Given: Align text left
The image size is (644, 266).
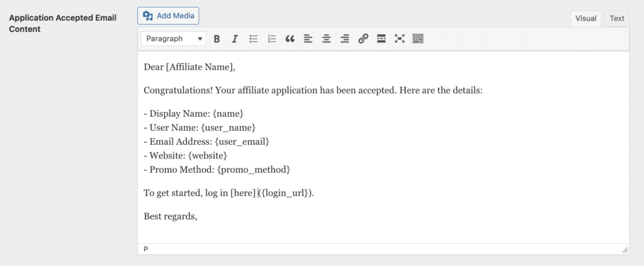Looking at the screenshot, I should 308,39.
